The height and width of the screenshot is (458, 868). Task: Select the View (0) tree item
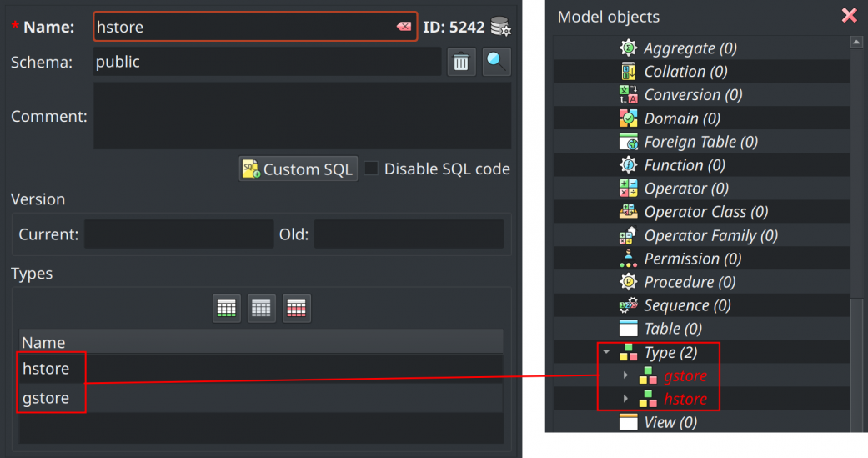(670, 422)
